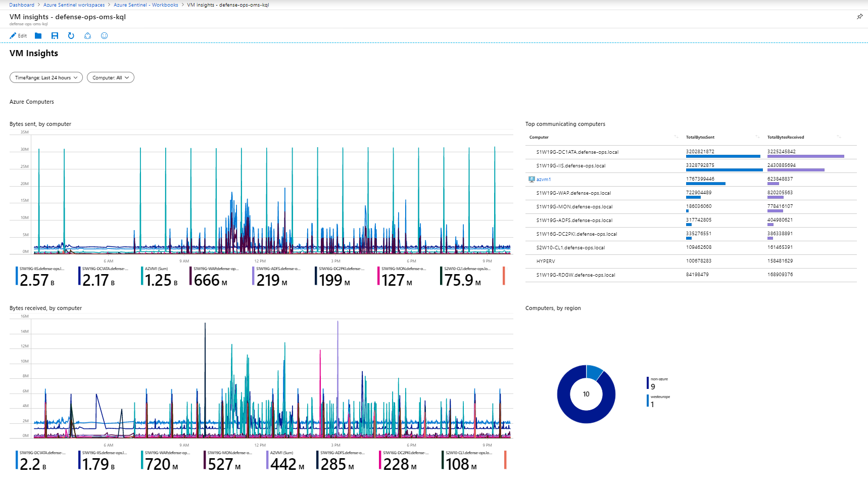Select 199 M S1W16G-DC2PKI bytes sent legend
The image size is (868, 484).
pyautogui.click(x=340, y=277)
